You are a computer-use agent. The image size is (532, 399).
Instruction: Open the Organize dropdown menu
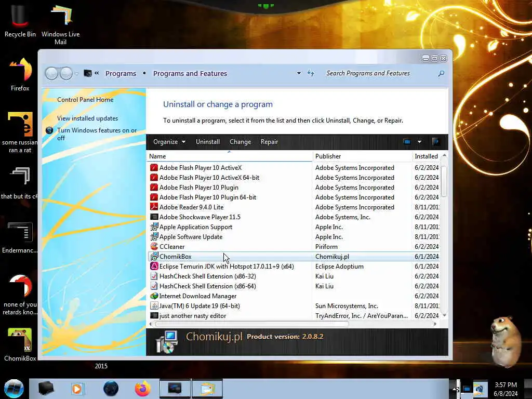[169, 142]
